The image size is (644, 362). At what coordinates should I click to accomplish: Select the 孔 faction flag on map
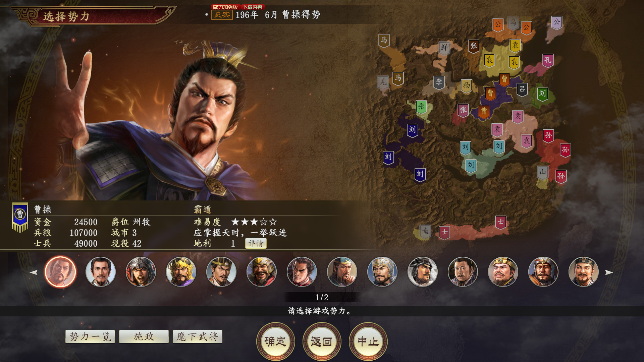pos(548,60)
